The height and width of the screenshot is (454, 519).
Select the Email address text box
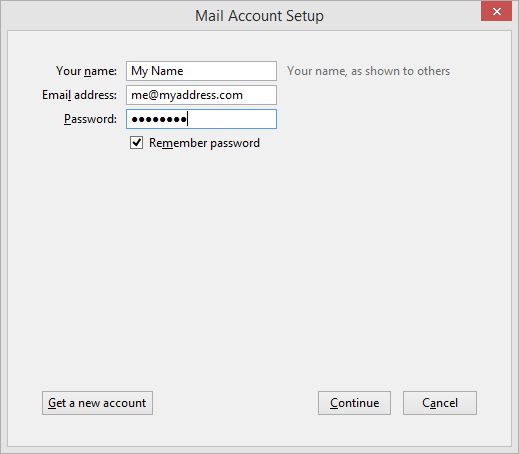(201, 95)
